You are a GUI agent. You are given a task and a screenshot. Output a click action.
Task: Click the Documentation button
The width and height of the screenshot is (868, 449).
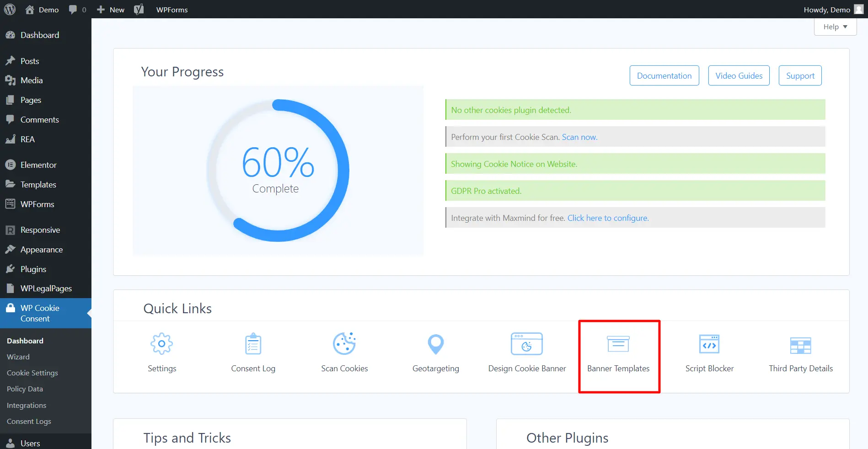coord(664,75)
